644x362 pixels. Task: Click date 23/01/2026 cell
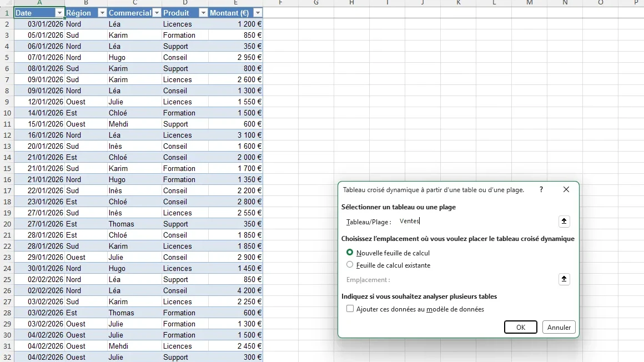click(39, 202)
